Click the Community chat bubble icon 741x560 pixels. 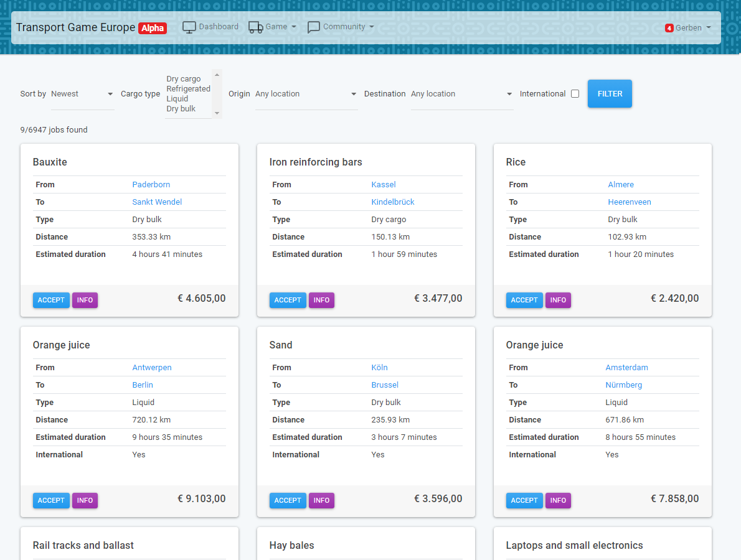pos(313,27)
